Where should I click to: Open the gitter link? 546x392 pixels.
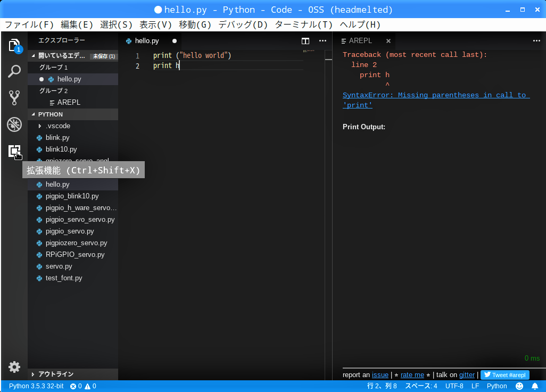[467, 375]
